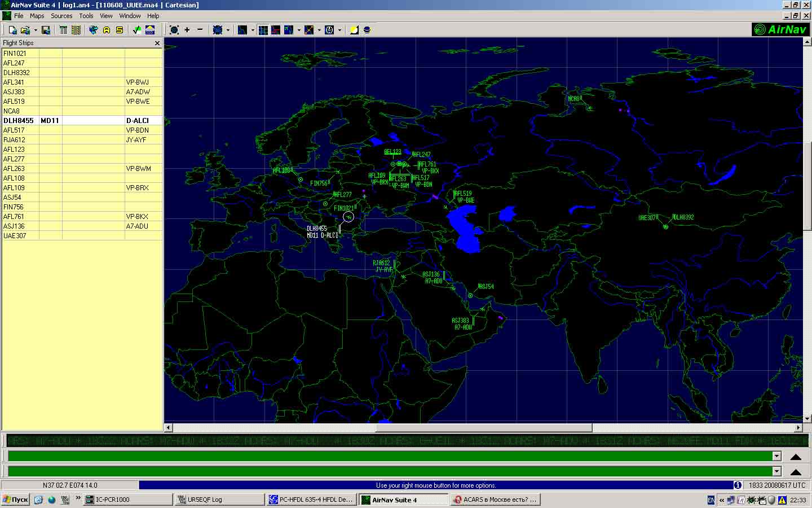
Task: Open the Maps menu
Action: [37, 16]
